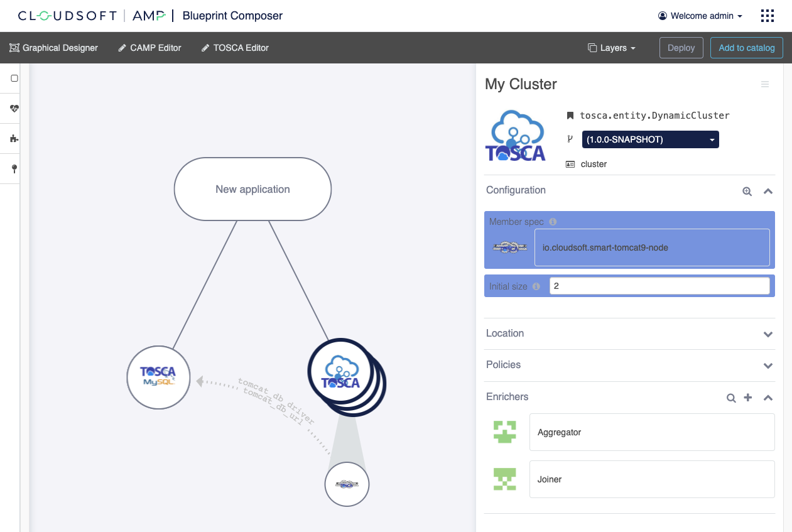The height and width of the screenshot is (532, 792).
Task: Select the puzzle piece enrichers sidebar icon
Action: (x=14, y=139)
